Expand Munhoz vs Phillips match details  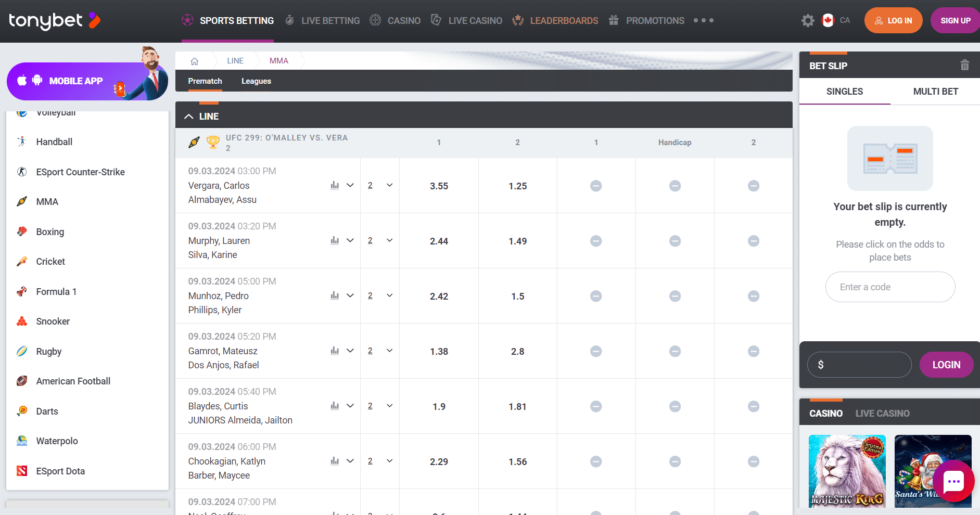click(350, 295)
